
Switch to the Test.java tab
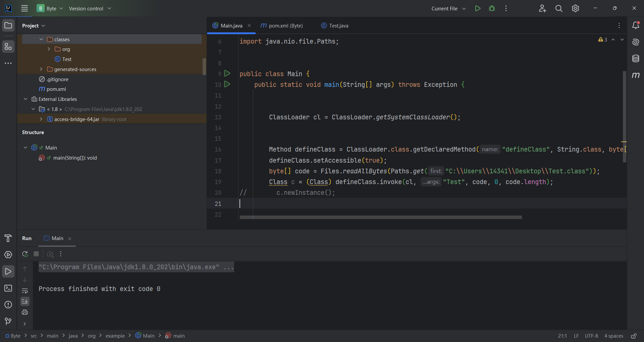tap(335, 25)
